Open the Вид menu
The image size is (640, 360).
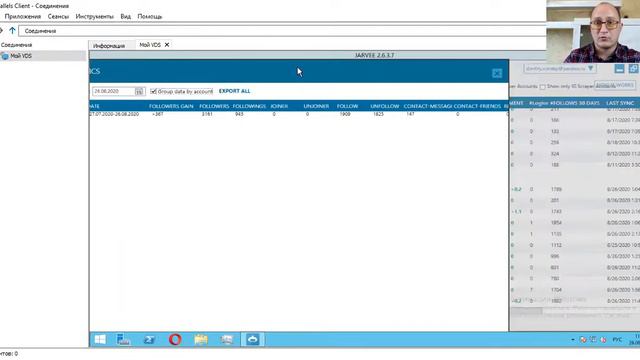[125, 16]
